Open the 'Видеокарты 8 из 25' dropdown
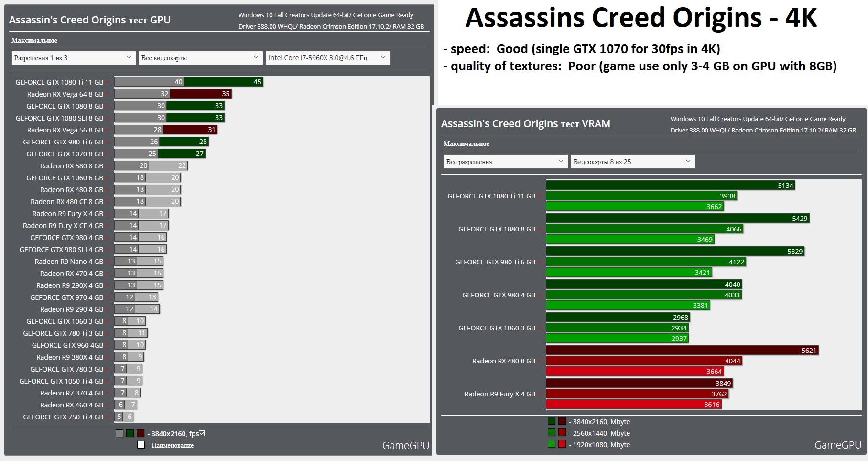This screenshot has width=868, height=461. click(x=632, y=162)
